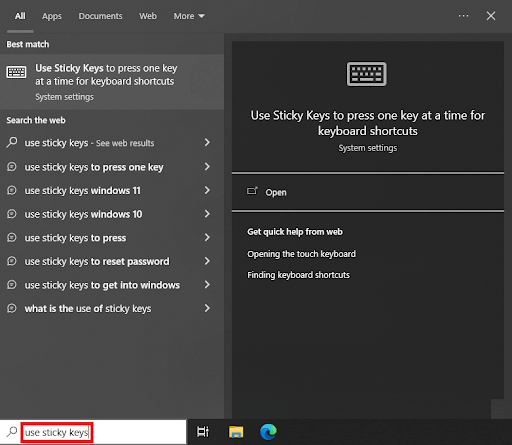The image size is (512, 445).
Task: Click the chat icon beside 'use sticky keys to press one key'
Action: [12, 166]
